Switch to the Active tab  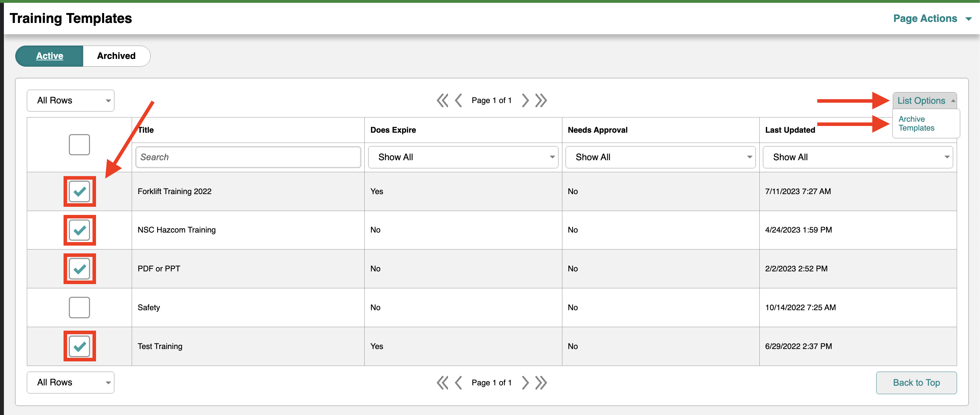[x=49, y=56]
